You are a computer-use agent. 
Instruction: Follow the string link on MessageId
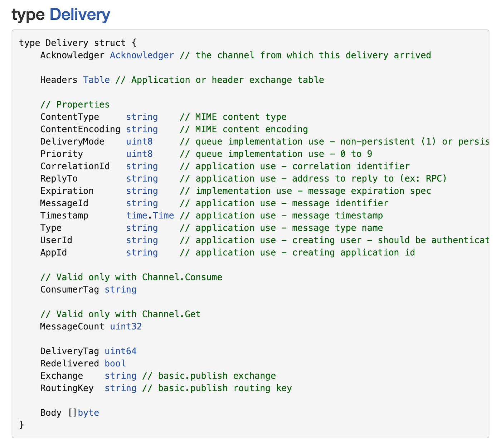142,203
